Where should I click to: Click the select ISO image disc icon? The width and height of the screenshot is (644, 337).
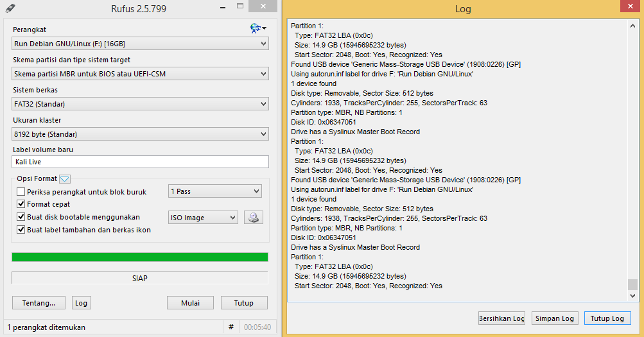point(254,218)
